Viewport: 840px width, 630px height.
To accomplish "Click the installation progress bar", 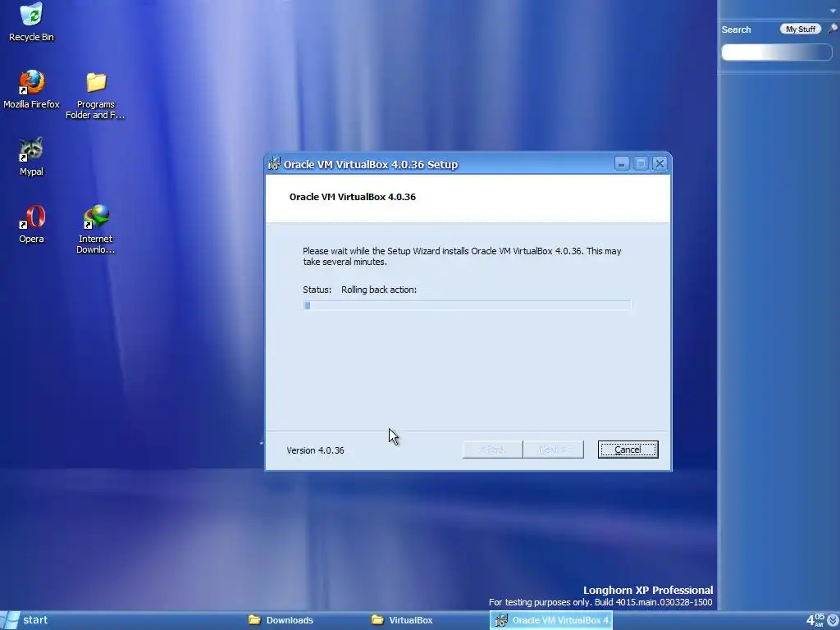I will 467,305.
